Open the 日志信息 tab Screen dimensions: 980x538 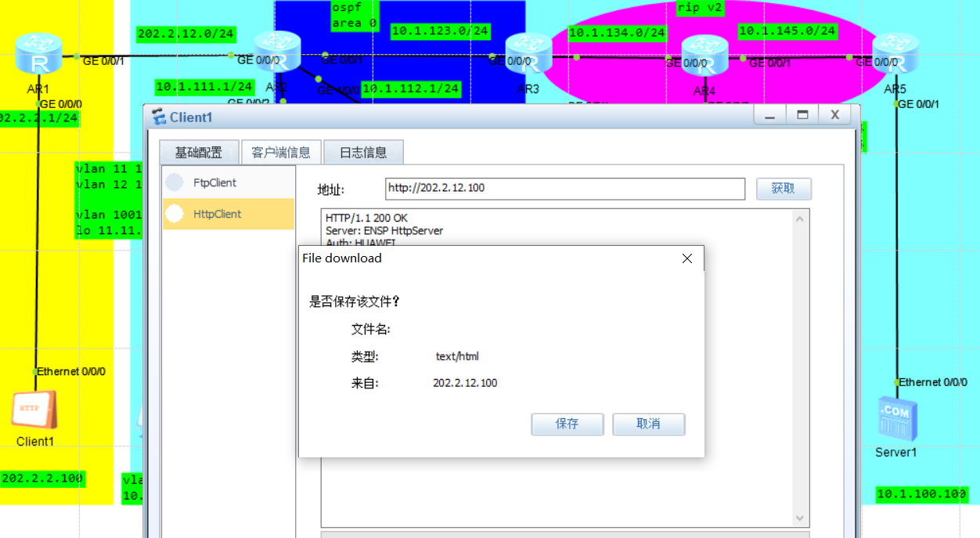(363, 151)
